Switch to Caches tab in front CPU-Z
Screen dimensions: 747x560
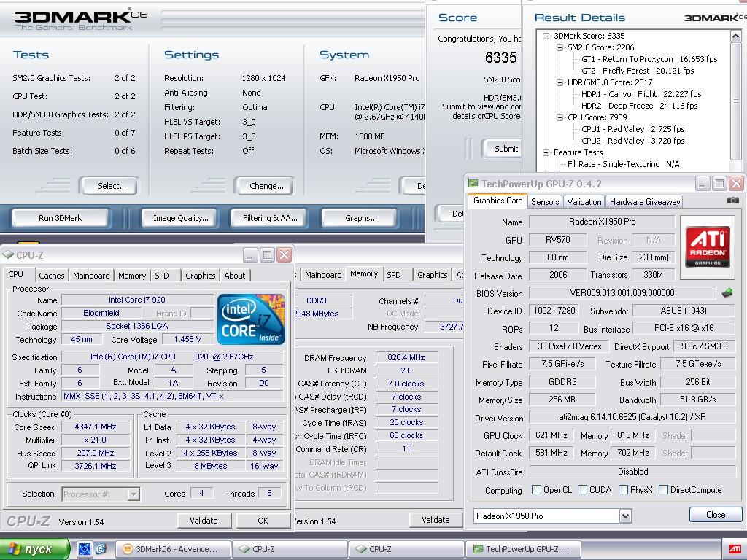pos(52,275)
